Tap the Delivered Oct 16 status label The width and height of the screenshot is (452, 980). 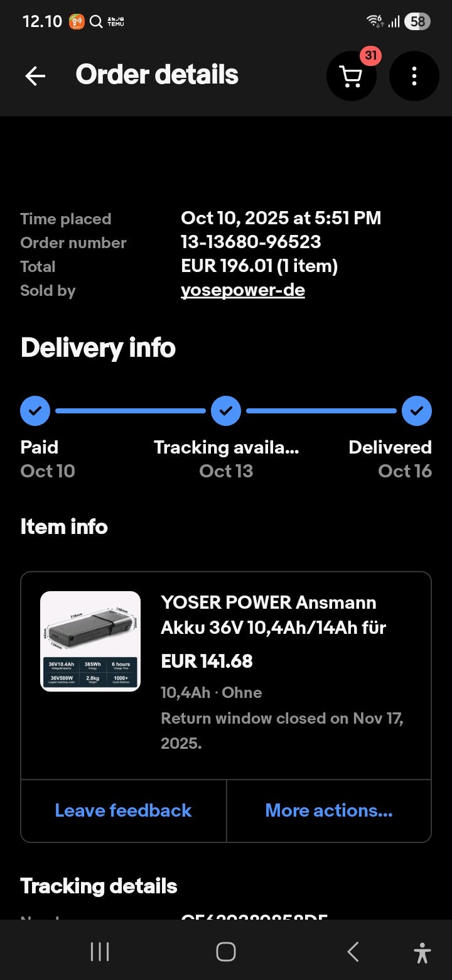pos(390,459)
